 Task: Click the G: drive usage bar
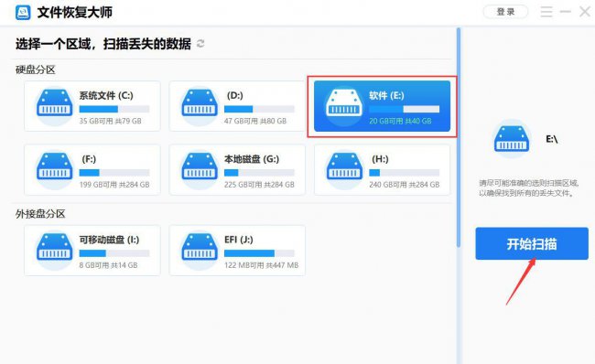click(x=259, y=173)
